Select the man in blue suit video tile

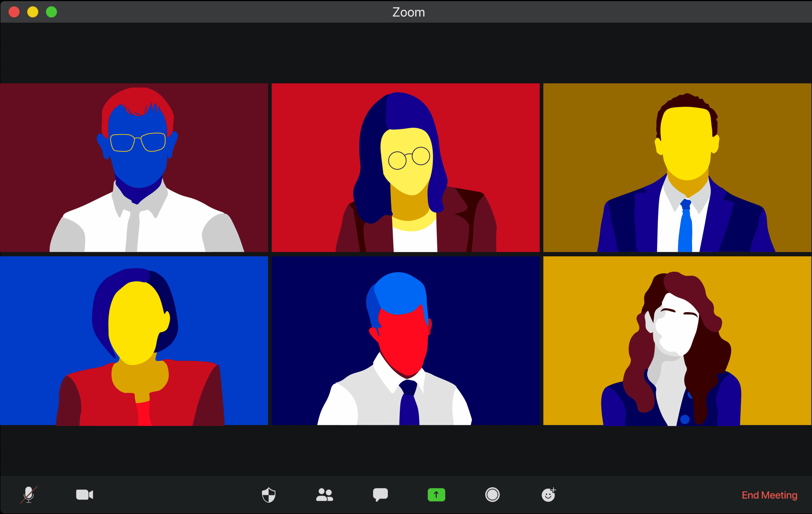click(677, 168)
